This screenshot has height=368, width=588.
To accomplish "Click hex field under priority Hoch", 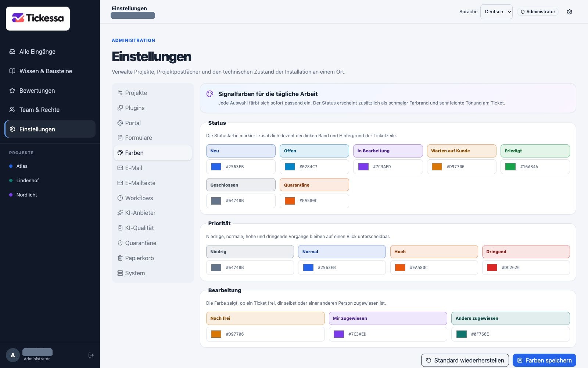I will (434, 268).
